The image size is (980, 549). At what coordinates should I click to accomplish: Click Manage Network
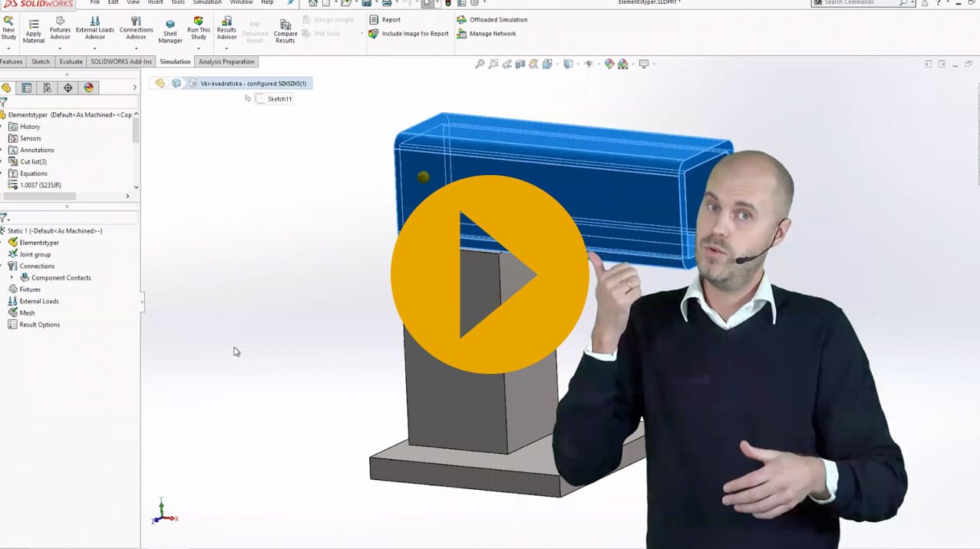(486, 34)
